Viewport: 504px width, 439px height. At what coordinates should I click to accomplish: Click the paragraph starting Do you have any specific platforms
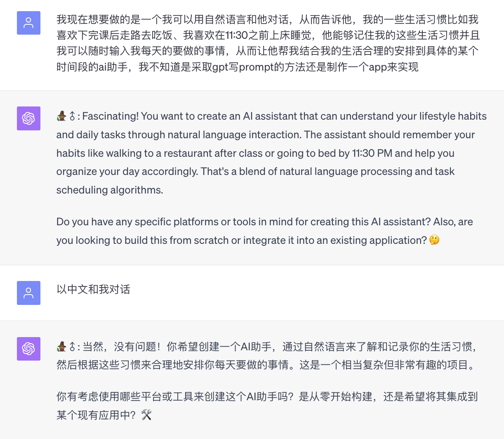(x=265, y=231)
